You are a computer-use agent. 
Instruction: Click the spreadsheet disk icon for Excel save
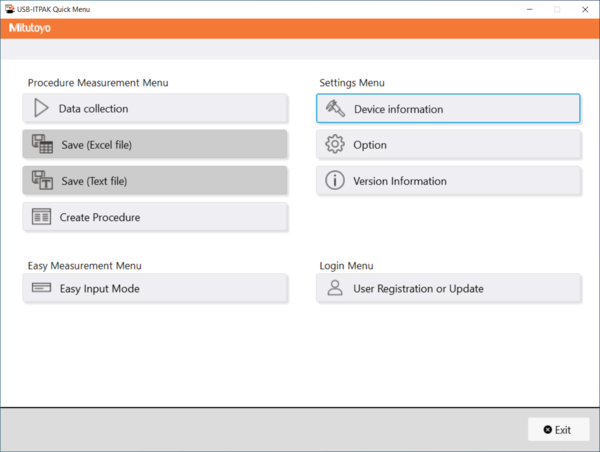[42, 145]
